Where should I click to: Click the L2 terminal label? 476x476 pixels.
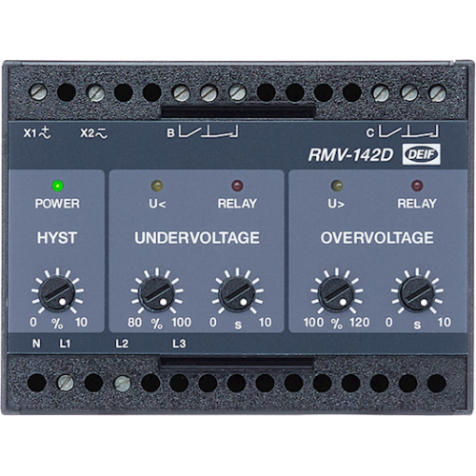pos(122,344)
